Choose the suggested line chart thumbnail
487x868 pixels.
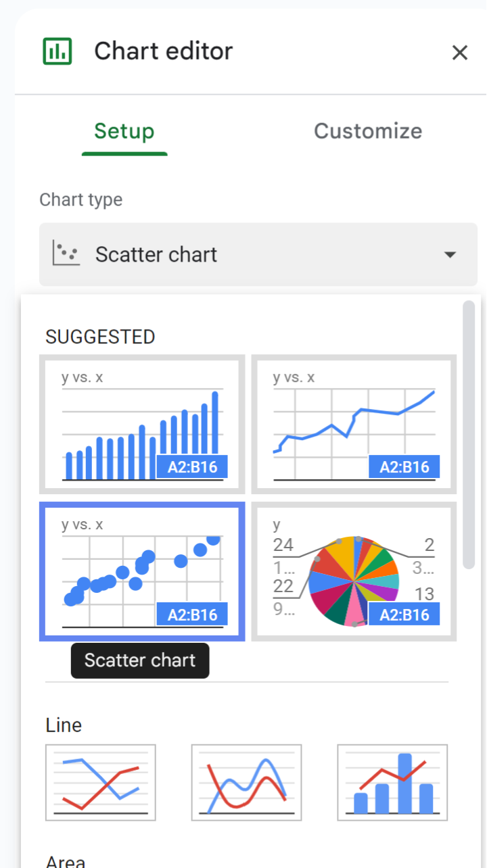354,425
